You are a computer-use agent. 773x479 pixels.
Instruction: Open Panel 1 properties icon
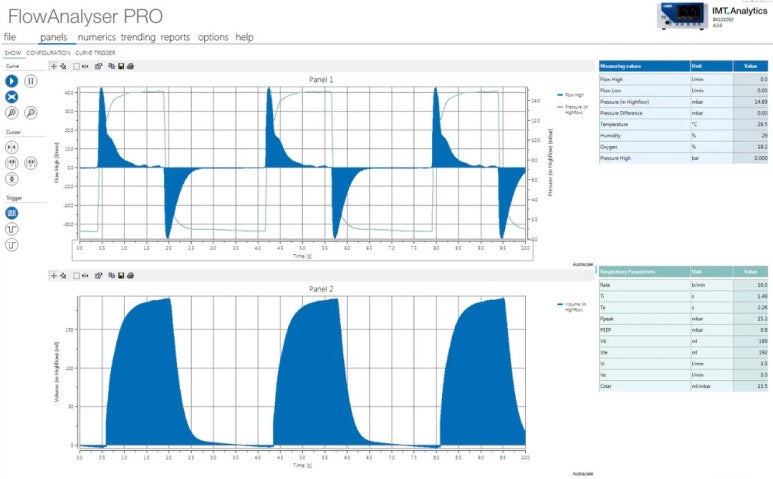[99, 66]
